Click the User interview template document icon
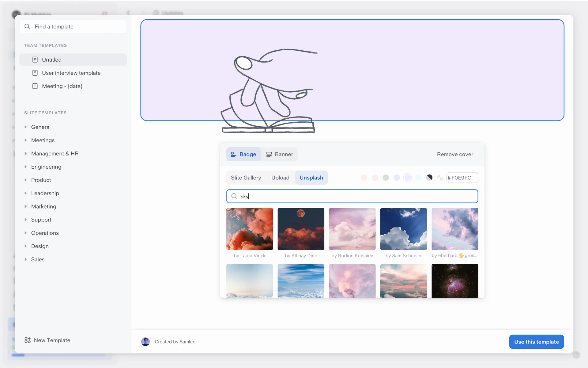 [x=35, y=73]
